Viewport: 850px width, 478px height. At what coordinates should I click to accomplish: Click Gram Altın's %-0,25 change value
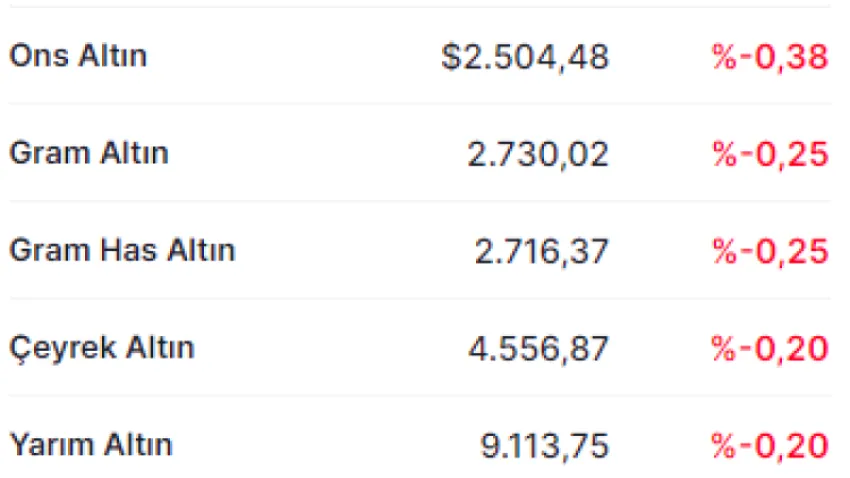(770, 154)
